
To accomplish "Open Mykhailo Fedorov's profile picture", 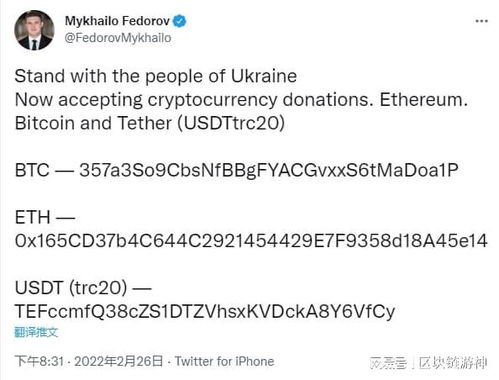I will point(34,30).
